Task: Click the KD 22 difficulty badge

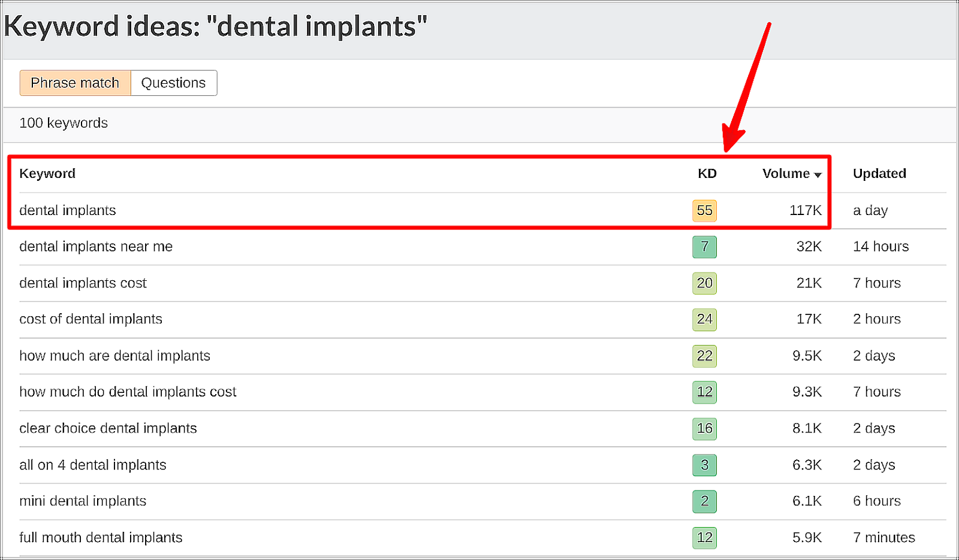Action: [704, 356]
